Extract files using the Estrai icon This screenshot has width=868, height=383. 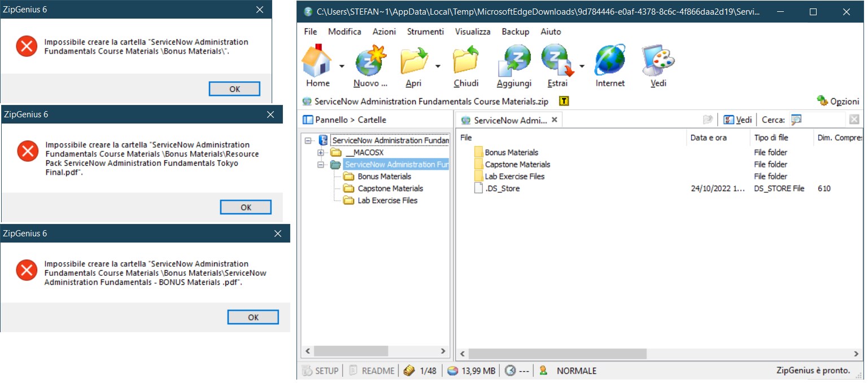tap(557, 61)
